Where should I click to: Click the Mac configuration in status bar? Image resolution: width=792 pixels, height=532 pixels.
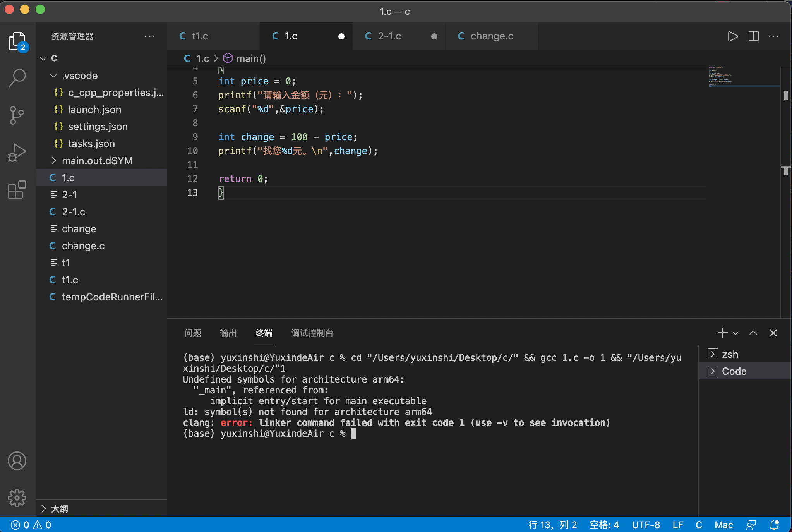pos(723,525)
